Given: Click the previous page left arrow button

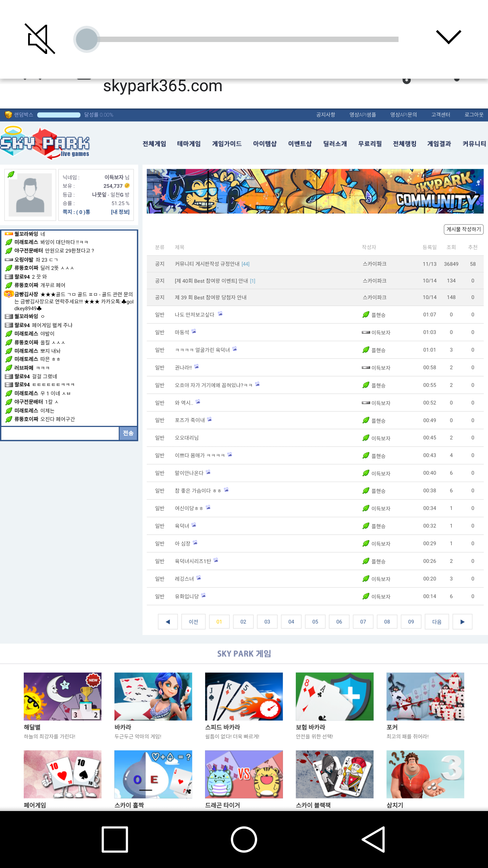Looking at the screenshot, I should (x=168, y=622).
